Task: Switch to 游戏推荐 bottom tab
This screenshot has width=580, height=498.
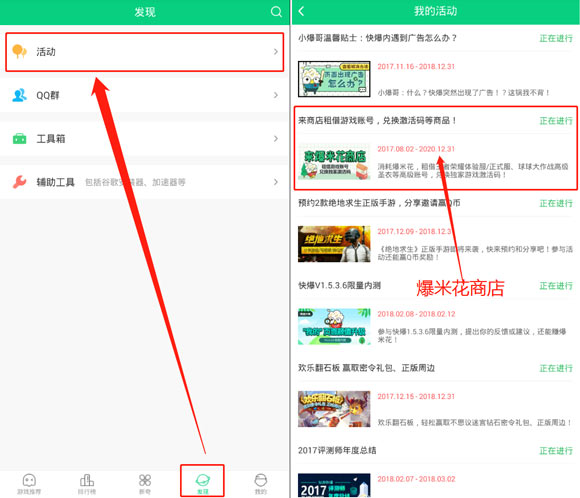Action: [x=29, y=484]
